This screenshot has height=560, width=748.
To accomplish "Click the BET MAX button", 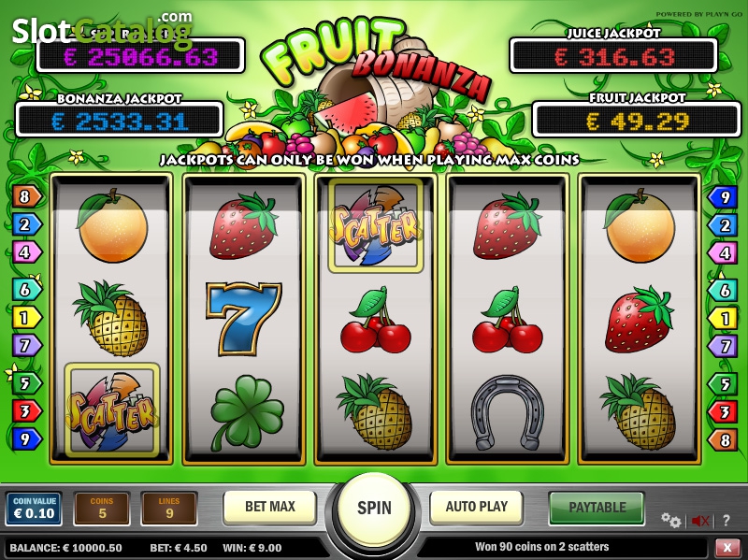I will click(x=270, y=507).
